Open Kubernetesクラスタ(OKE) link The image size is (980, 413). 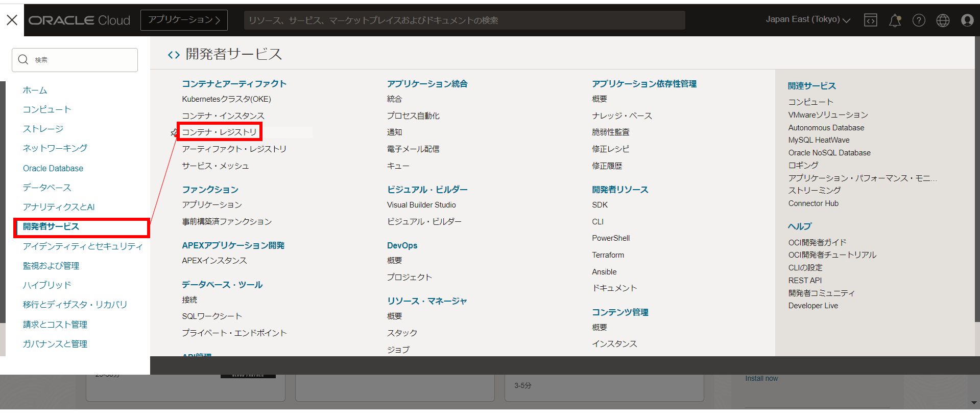pos(226,99)
